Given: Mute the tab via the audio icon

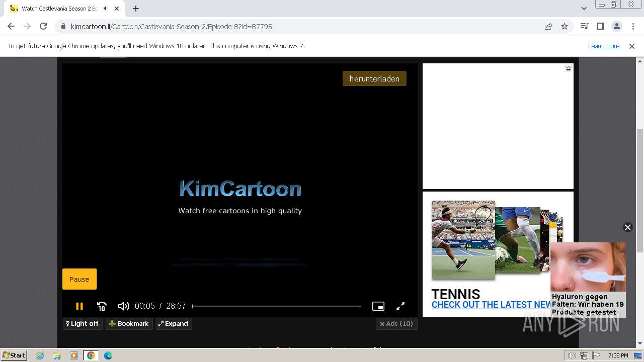Looking at the screenshot, I should coord(106,9).
